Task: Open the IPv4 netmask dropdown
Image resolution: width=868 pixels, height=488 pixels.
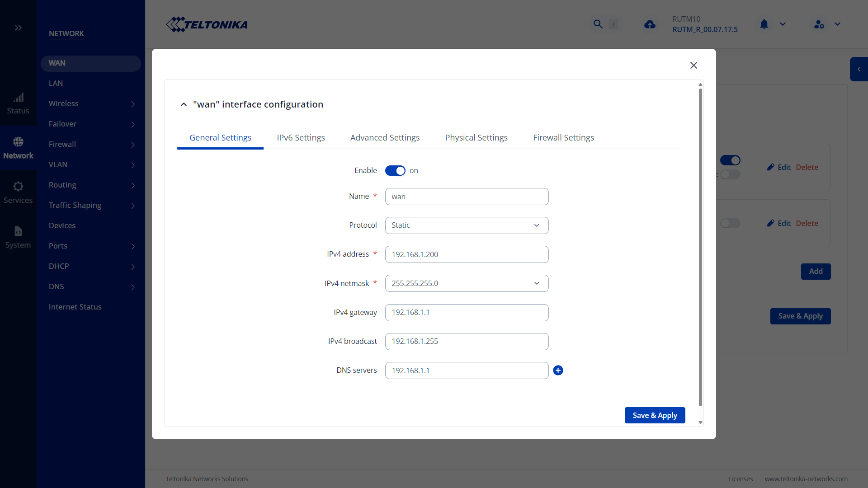Action: (467, 283)
